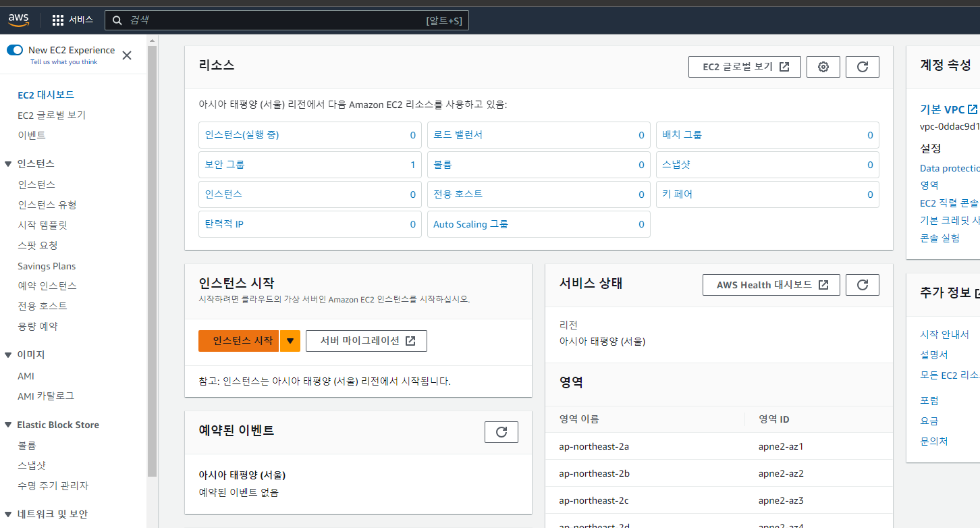Refresh the Resources panel
Viewport: 980px width, 528px height.
click(x=863, y=67)
